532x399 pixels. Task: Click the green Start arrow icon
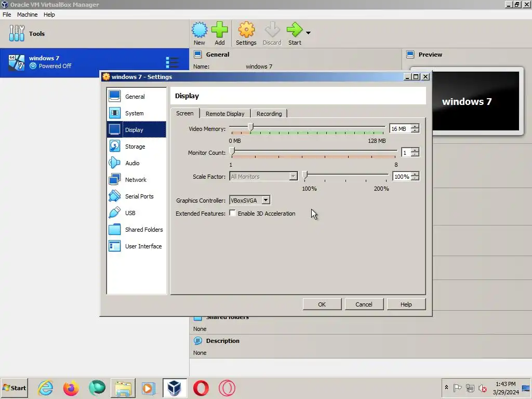click(294, 30)
